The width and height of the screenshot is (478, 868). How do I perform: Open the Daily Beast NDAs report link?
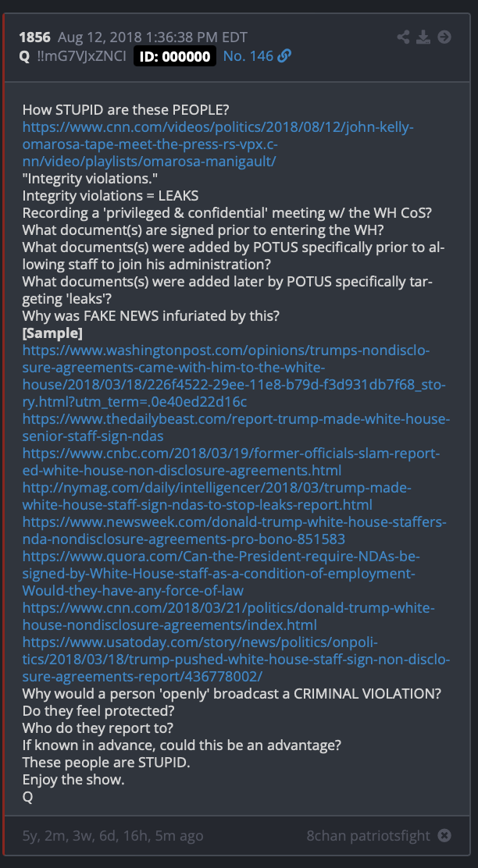tap(237, 427)
